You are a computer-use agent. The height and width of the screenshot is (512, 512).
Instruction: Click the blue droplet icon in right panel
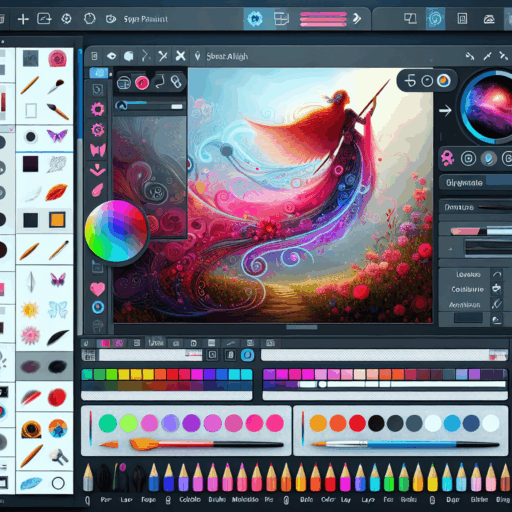489,159
